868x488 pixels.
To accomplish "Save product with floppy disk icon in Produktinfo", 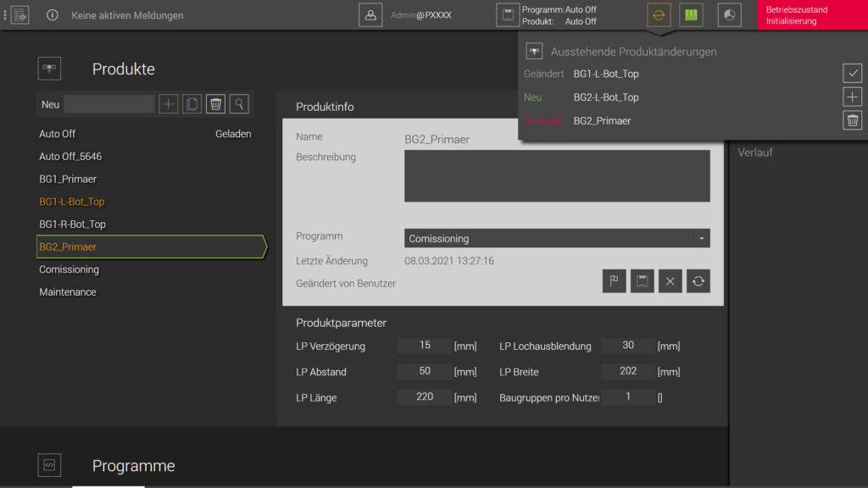I will (643, 281).
